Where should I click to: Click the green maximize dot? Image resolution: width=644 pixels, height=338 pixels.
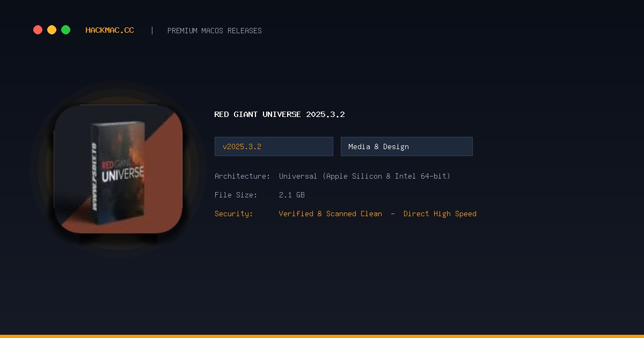(x=65, y=30)
